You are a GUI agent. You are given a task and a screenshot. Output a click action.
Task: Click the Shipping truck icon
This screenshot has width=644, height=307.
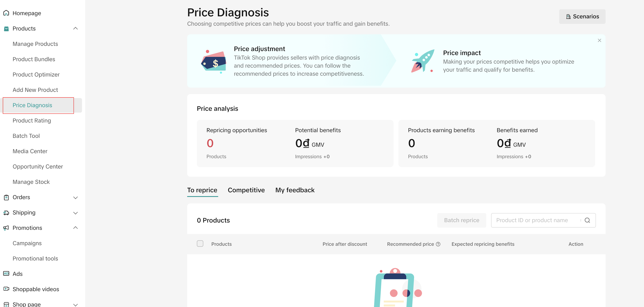pos(6,213)
